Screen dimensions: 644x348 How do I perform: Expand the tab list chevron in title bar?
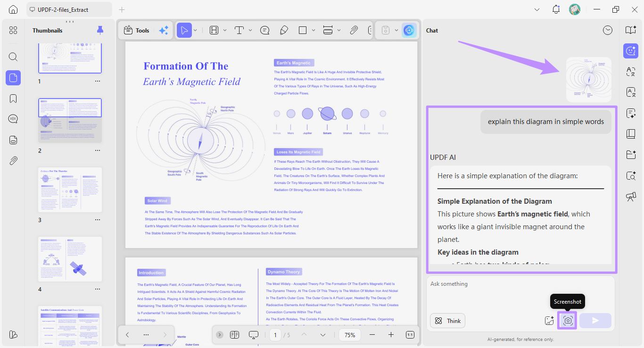[x=537, y=9]
